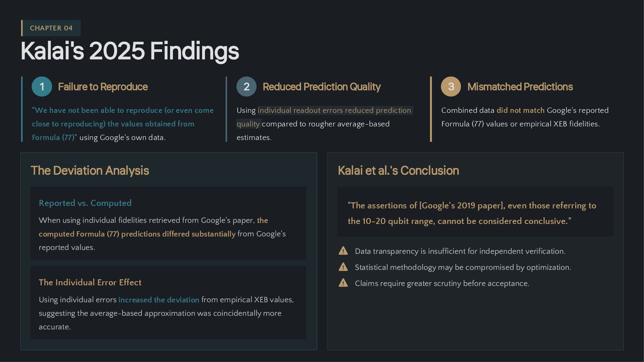Click warning icon beside Statistical methodology line
This screenshot has height=362, width=644.
point(343,267)
